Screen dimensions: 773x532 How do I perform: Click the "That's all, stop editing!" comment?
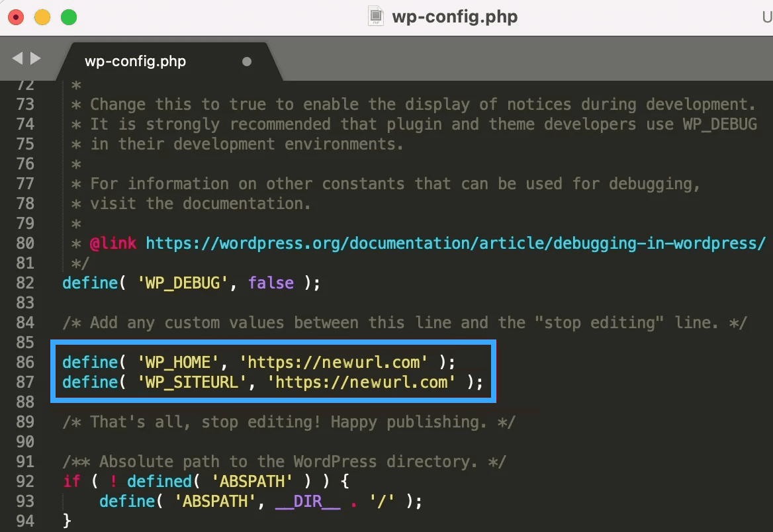289,421
